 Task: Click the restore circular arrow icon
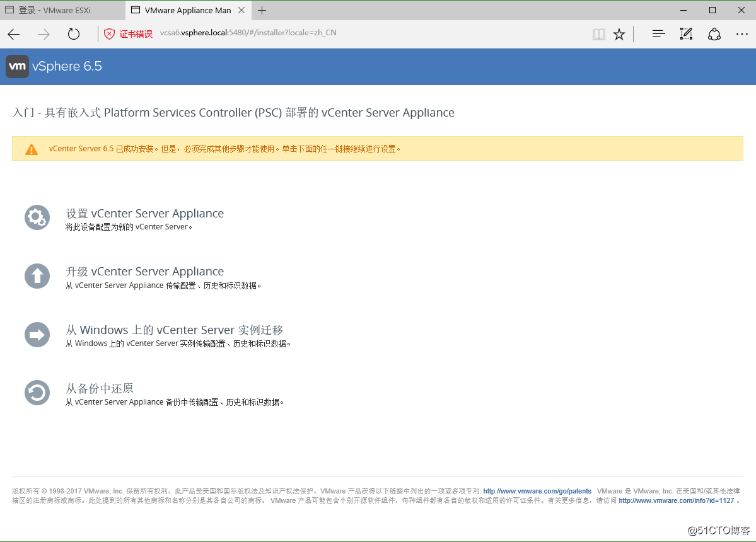[37, 393]
